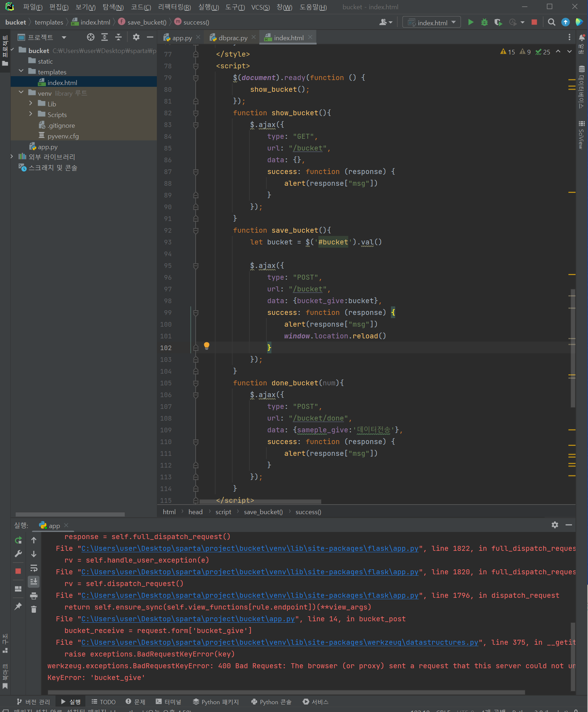588x712 pixels.
Task: Clear the console with trash icon
Action: 34,610
